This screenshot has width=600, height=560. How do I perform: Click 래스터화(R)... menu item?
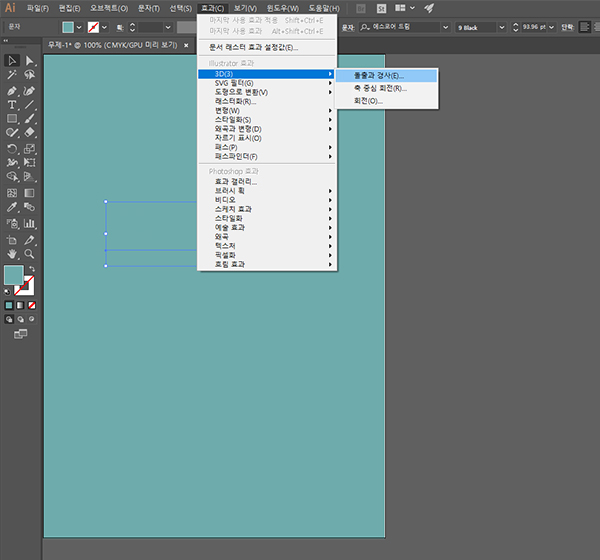(266, 101)
